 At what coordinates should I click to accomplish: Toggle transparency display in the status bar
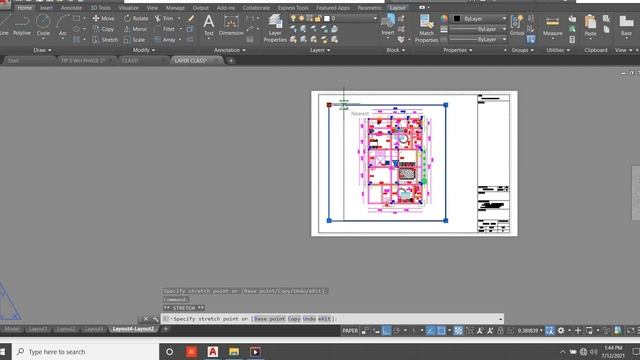pos(458,331)
